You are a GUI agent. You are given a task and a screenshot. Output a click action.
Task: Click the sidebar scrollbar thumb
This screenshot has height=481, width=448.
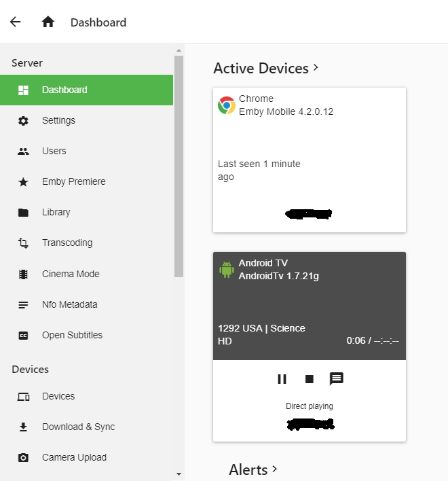coord(179,166)
